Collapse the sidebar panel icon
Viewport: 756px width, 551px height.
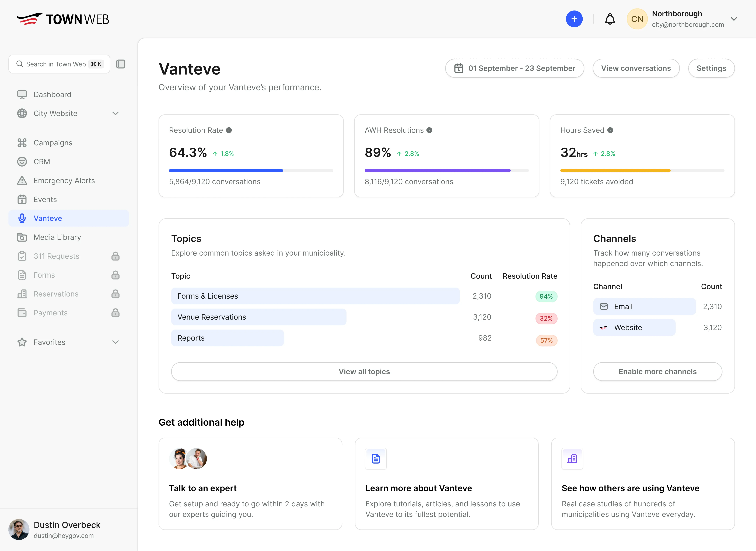121,64
